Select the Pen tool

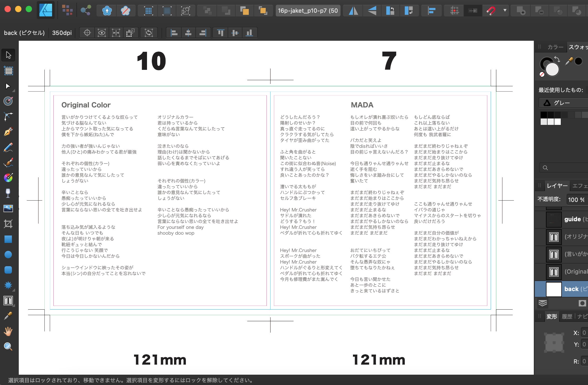[x=8, y=132]
